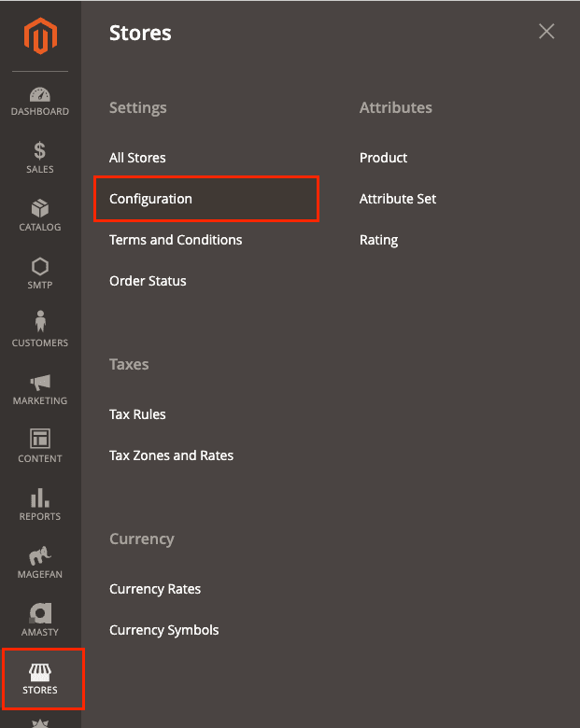Select the Stores storefront icon
Image resolution: width=580 pixels, height=728 pixels.
(40, 672)
